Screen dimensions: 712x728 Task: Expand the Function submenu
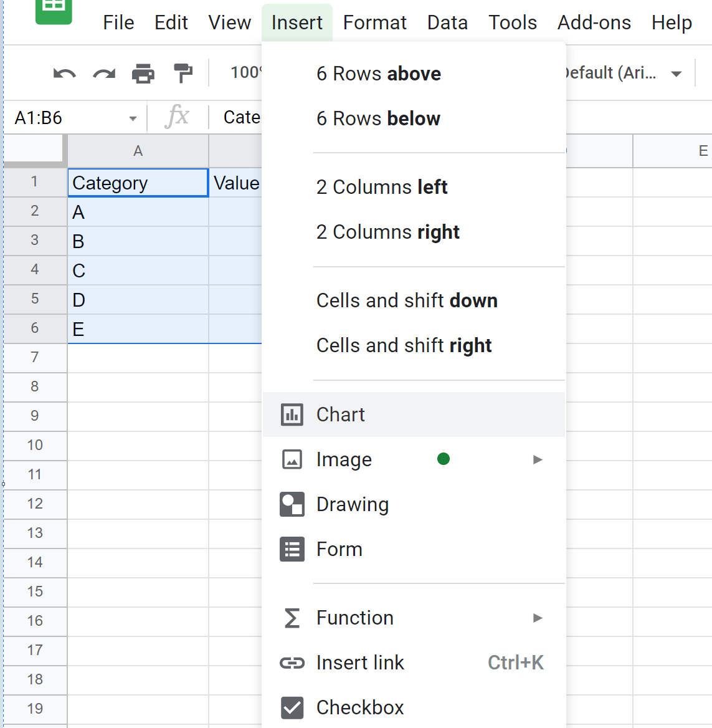tap(537, 618)
